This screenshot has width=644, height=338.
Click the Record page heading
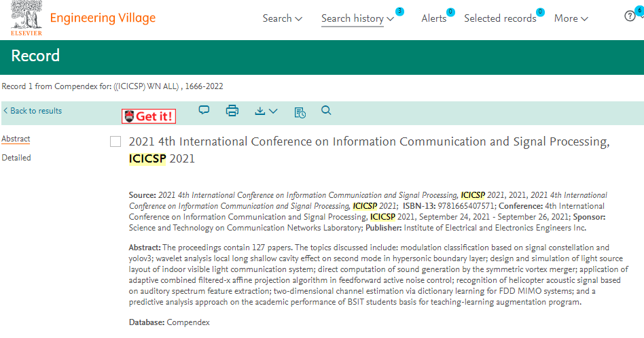click(x=35, y=56)
